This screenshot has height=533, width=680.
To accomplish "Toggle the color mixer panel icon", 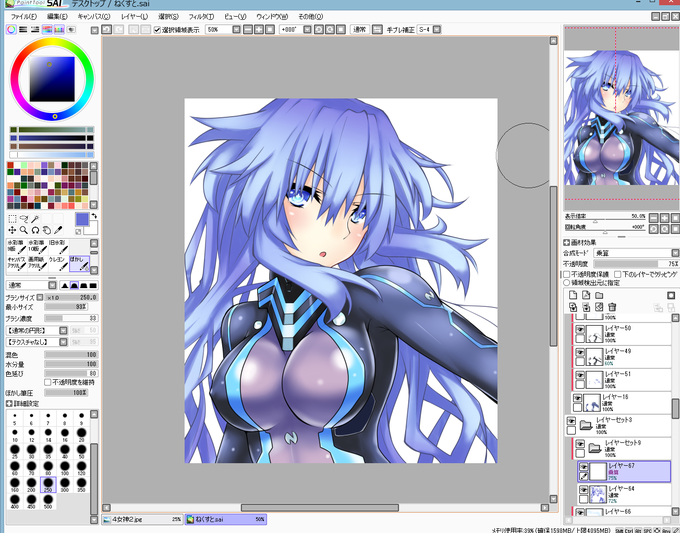I will tap(47, 29).
